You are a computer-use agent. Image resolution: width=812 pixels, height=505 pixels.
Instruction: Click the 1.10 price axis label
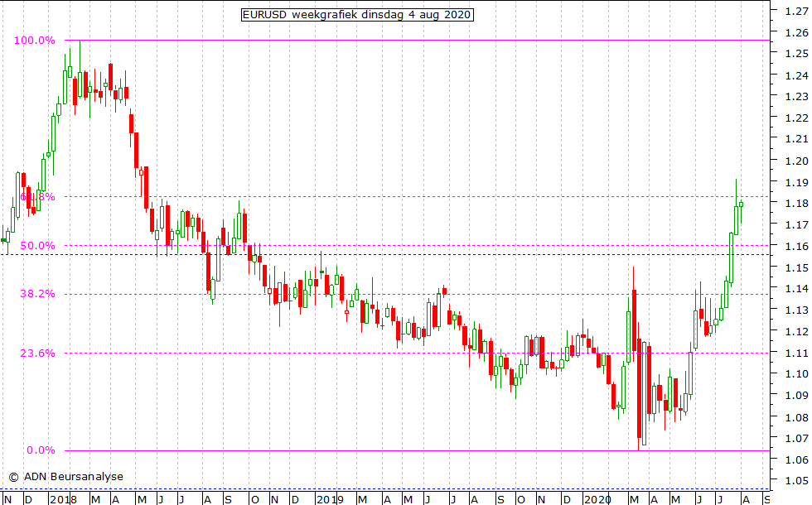(796, 374)
